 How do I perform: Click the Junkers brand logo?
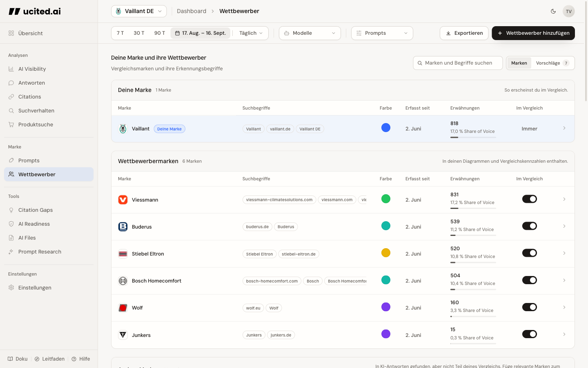[x=123, y=335]
